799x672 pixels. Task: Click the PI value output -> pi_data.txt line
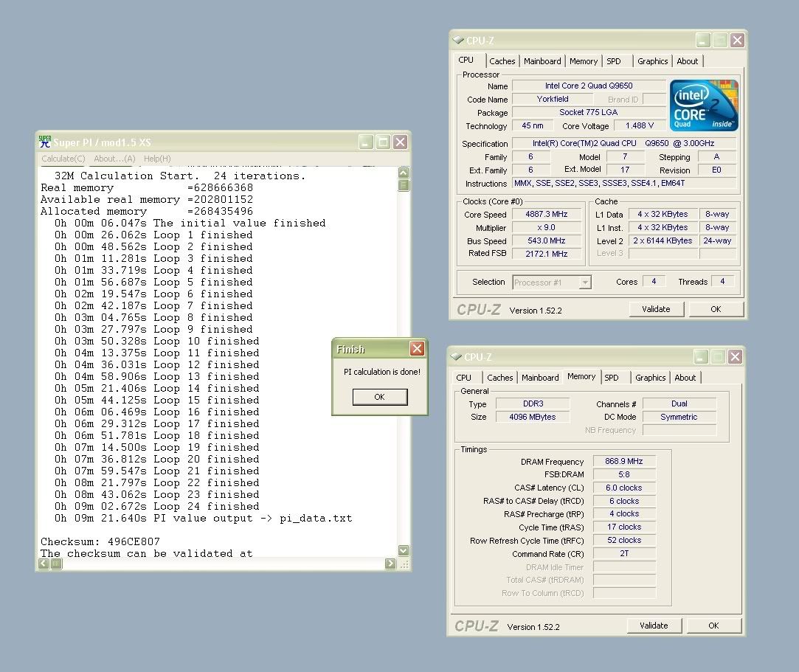204,518
